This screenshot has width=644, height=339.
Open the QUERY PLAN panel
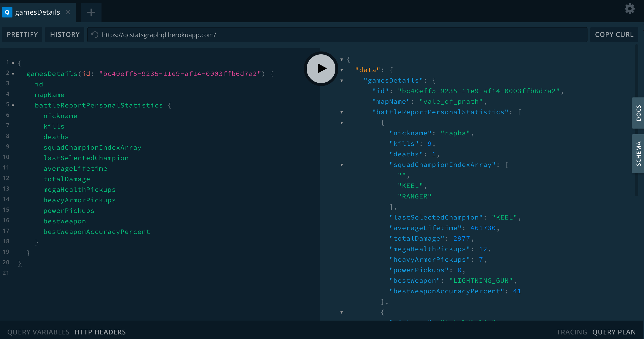[x=614, y=332]
